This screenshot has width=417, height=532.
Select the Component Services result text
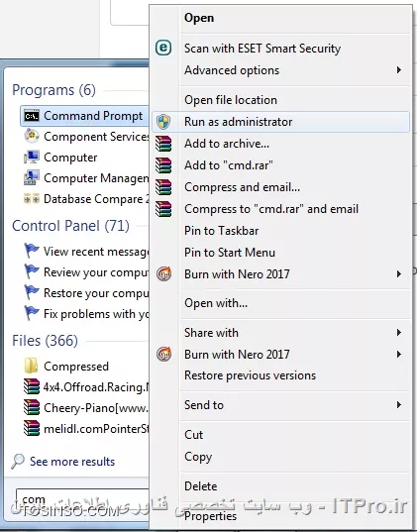coord(96,137)
